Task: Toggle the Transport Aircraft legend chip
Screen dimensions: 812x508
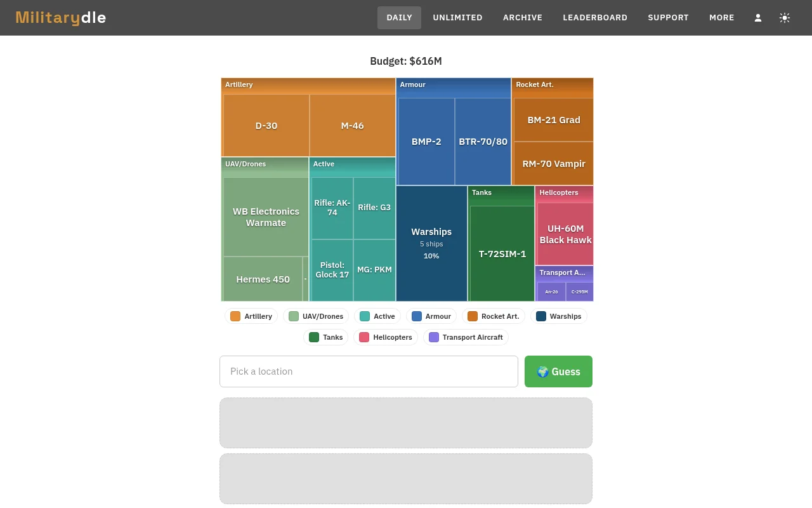Action: (x=466, y=337)
